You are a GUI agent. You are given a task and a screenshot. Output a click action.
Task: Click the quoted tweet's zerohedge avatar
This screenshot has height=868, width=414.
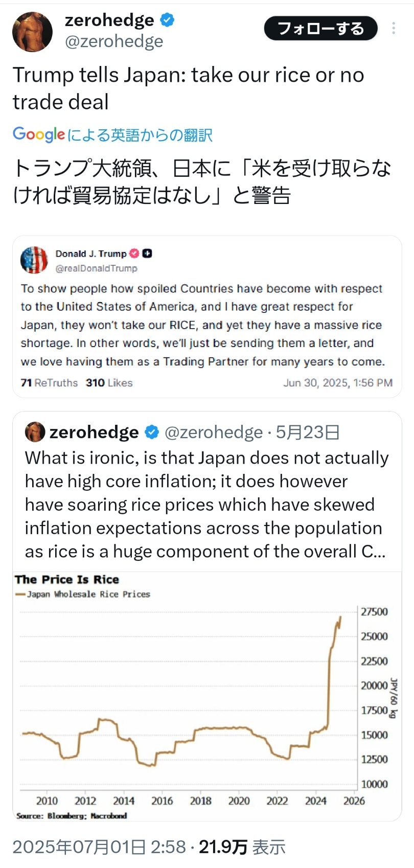[x=35, y=432]
